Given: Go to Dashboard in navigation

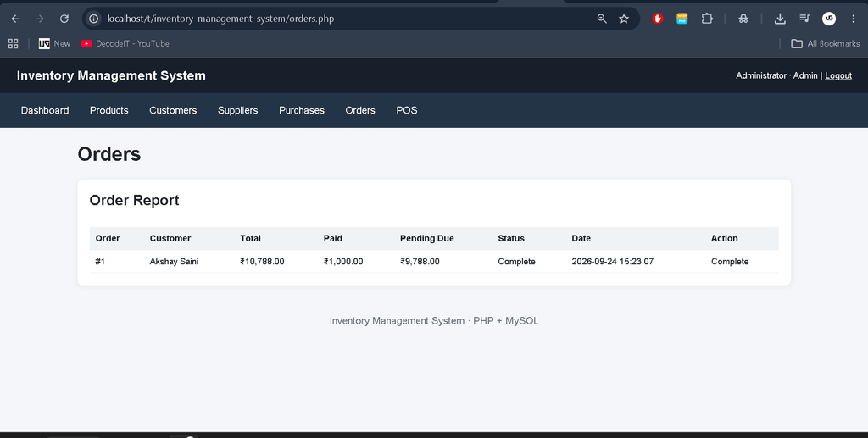Looking at the screenshot, I should pyautogui.click(x=45, y=111).
